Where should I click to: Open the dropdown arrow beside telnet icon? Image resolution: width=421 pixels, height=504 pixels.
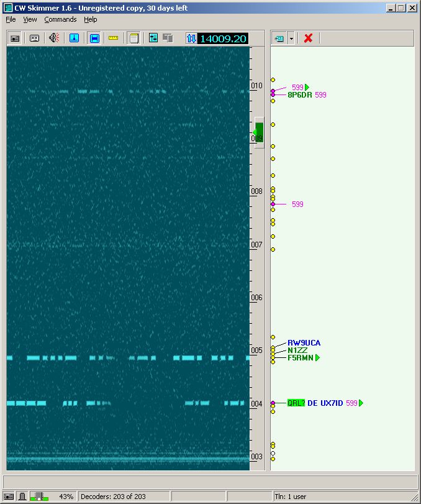click(291, 39)
